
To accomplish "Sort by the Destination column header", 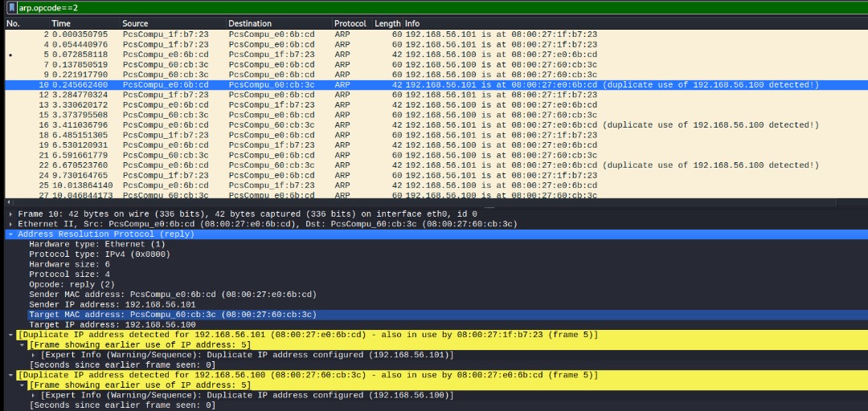I will tap(279, 24).
